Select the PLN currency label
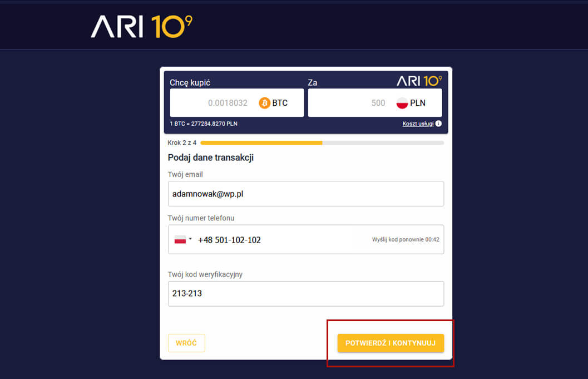 [418, 103]
